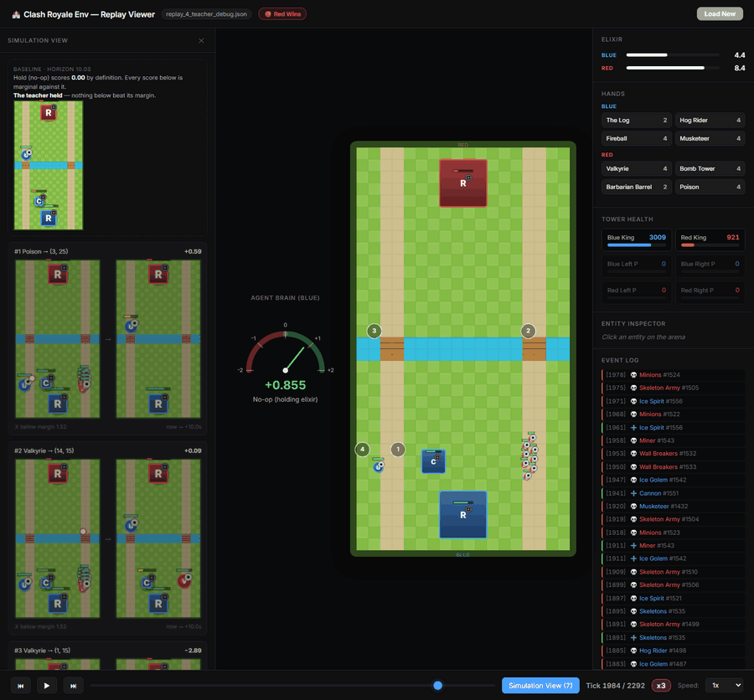754x700 pixels.
Task: Click the red Skeleton Army cluster
Action: [x=529, y=456]
